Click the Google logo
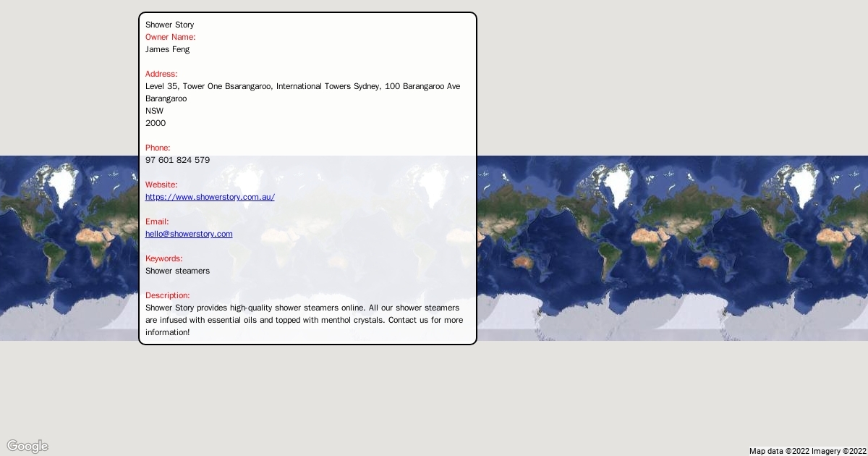 [x=27, y=446]
